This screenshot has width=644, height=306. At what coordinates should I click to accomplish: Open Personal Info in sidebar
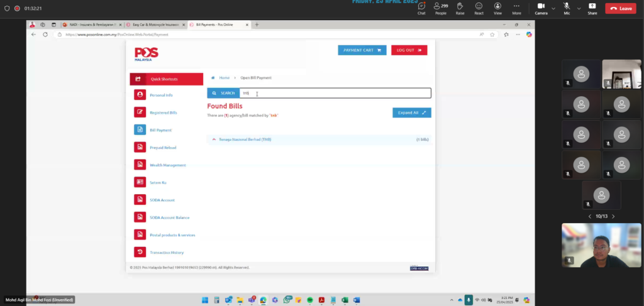(161, 95)
